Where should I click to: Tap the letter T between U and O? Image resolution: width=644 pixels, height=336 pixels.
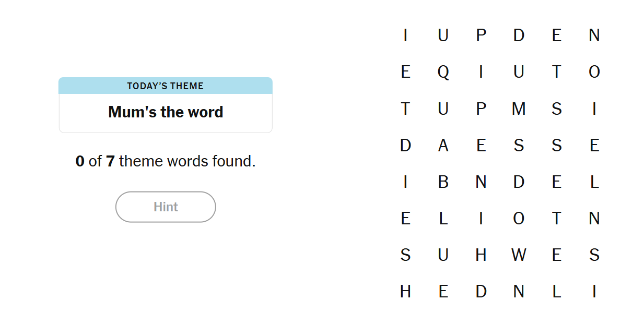[x=557, y=72]
